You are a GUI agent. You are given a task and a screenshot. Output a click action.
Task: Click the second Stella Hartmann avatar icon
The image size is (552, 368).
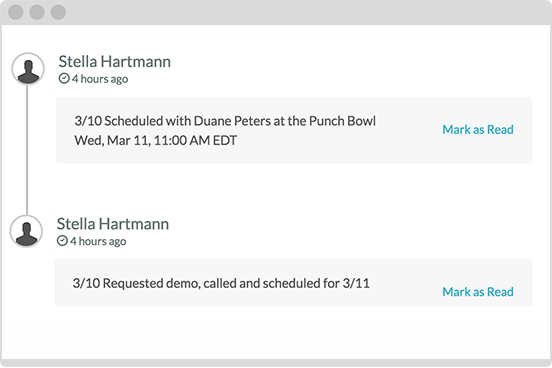click(x=26, y=231)
